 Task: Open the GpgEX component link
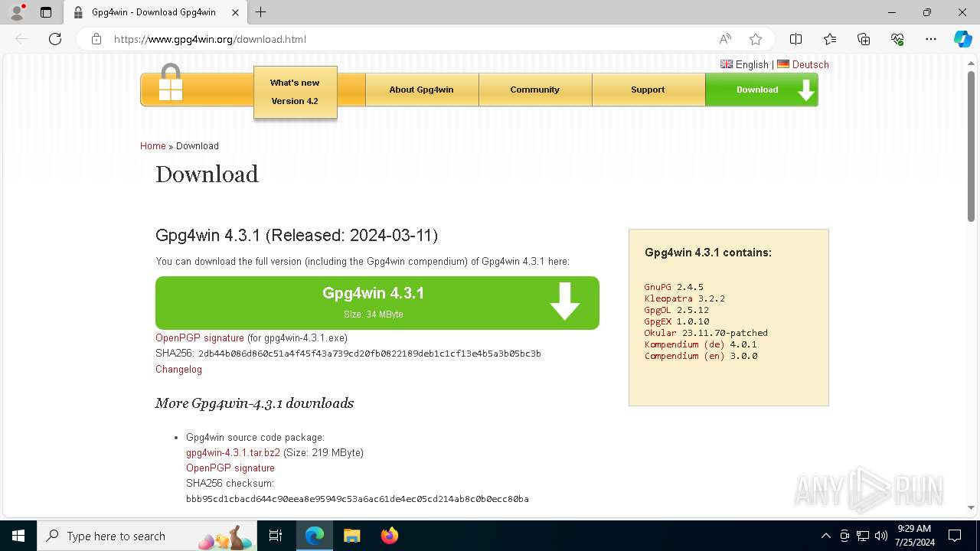pos(658,321)
